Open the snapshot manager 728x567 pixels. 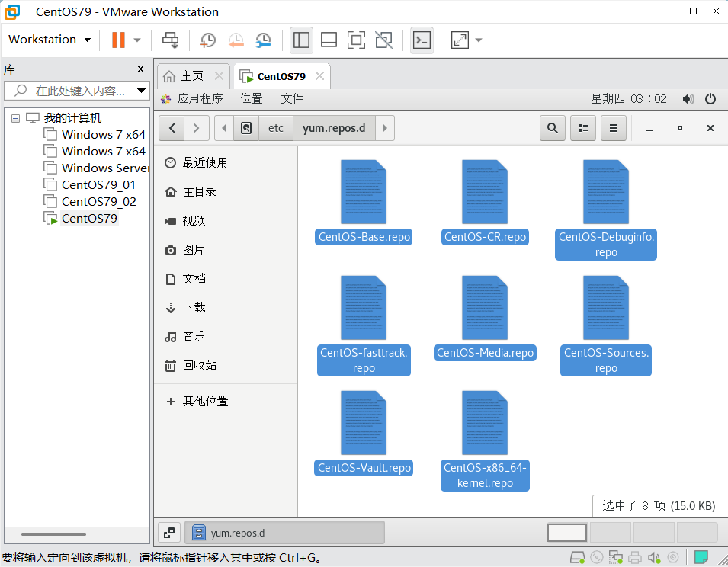263,40
